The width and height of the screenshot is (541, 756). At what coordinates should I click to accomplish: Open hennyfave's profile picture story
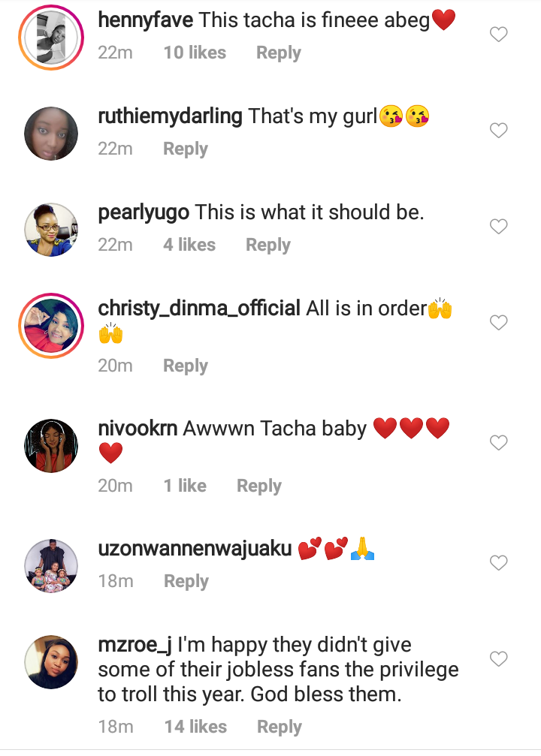click(x=51, y=38)
